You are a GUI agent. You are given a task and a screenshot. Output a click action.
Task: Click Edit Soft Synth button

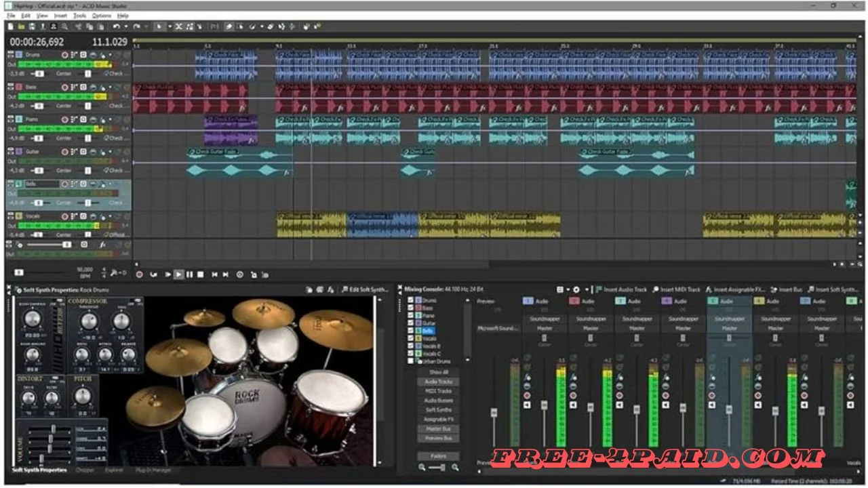[x=365, y=290]
